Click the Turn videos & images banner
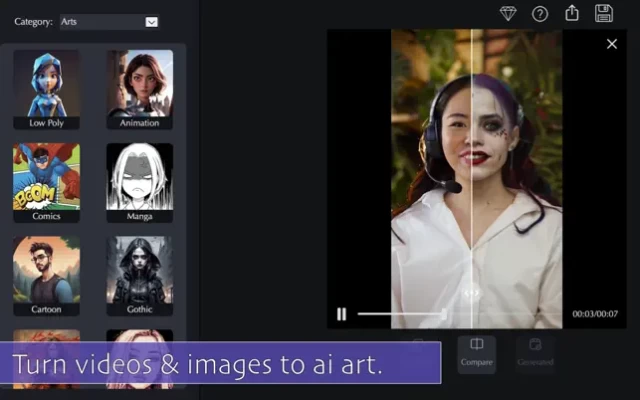Screen dimensions: 640x400 (220, 364)
